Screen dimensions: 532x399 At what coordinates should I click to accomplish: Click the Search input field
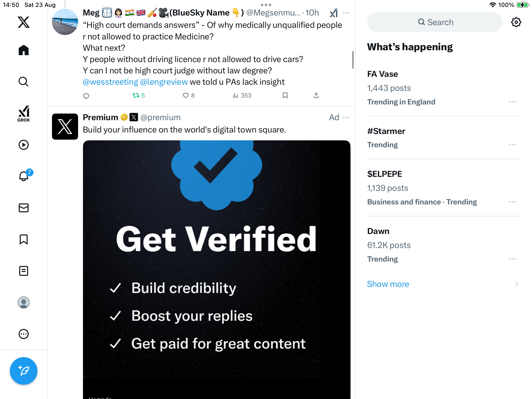coord(435,22)
